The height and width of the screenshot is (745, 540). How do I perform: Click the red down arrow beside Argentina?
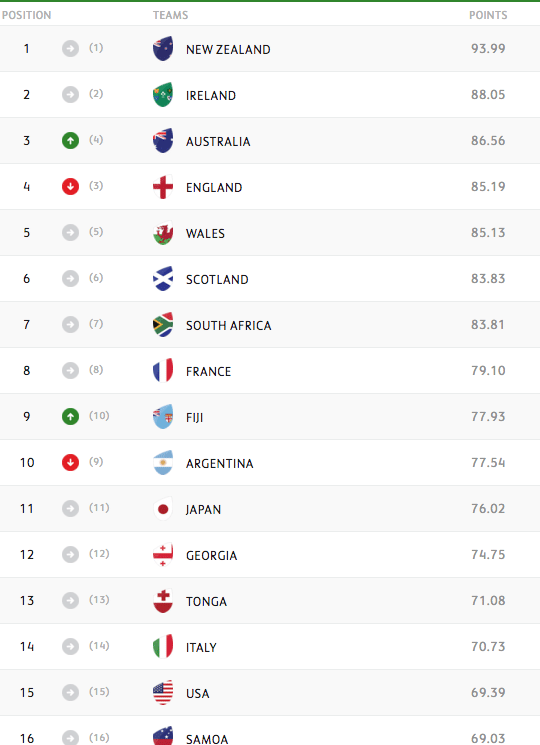tap(70, 462)
